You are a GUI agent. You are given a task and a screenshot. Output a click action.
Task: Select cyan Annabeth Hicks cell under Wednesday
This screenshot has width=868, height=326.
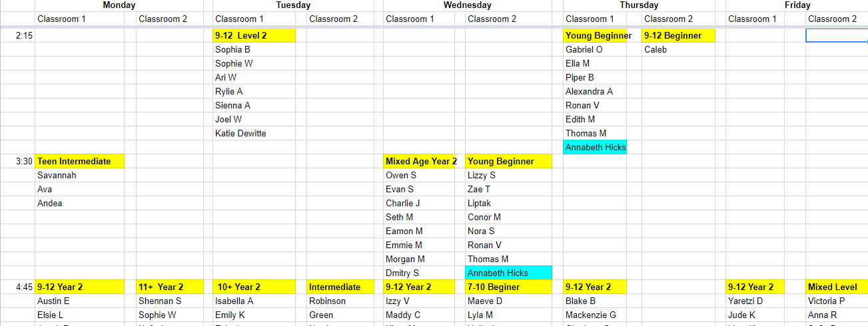[509, 273]
